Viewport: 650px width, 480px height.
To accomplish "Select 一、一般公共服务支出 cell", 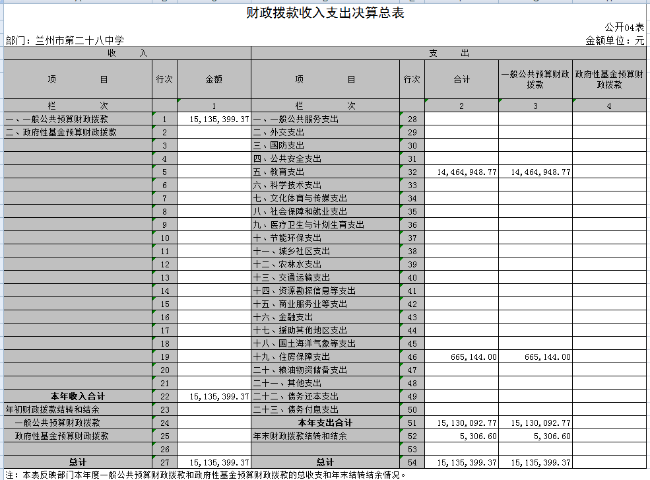I will (x=325, y=119).
